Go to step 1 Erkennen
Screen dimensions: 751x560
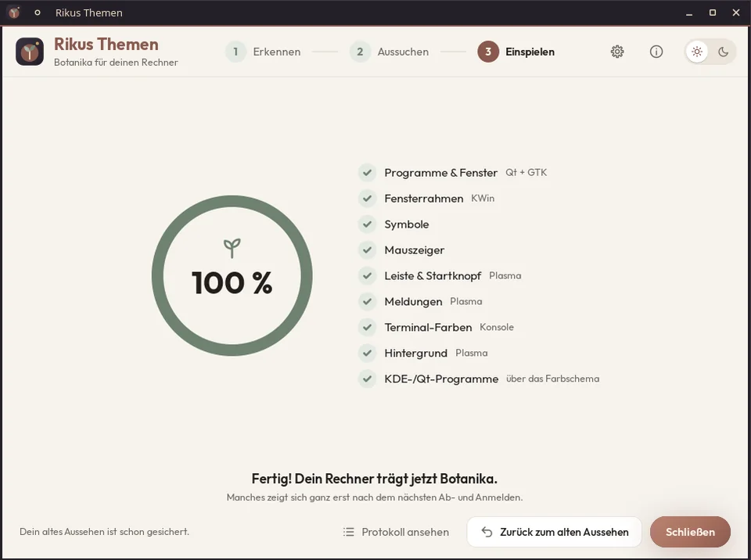(263, 52)
